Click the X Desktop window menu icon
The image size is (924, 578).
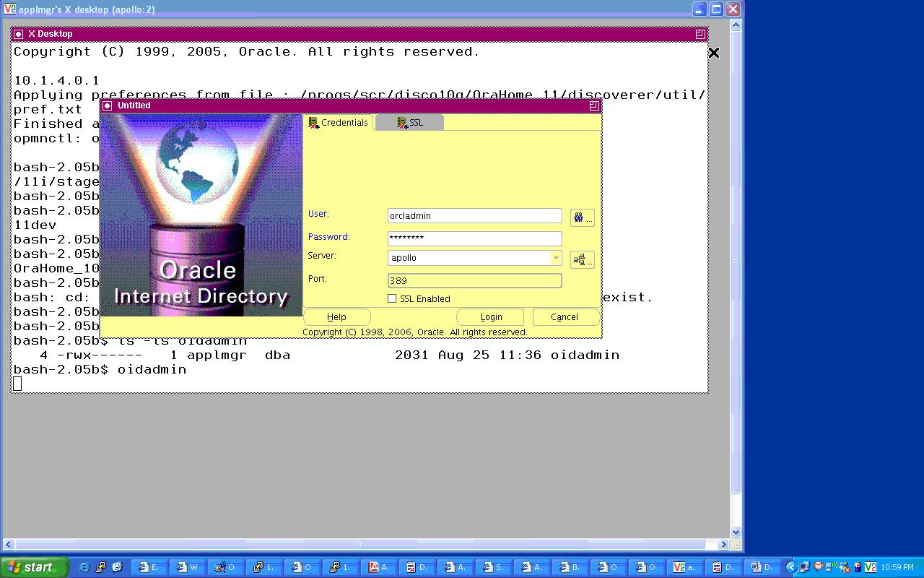pos(19,34)
